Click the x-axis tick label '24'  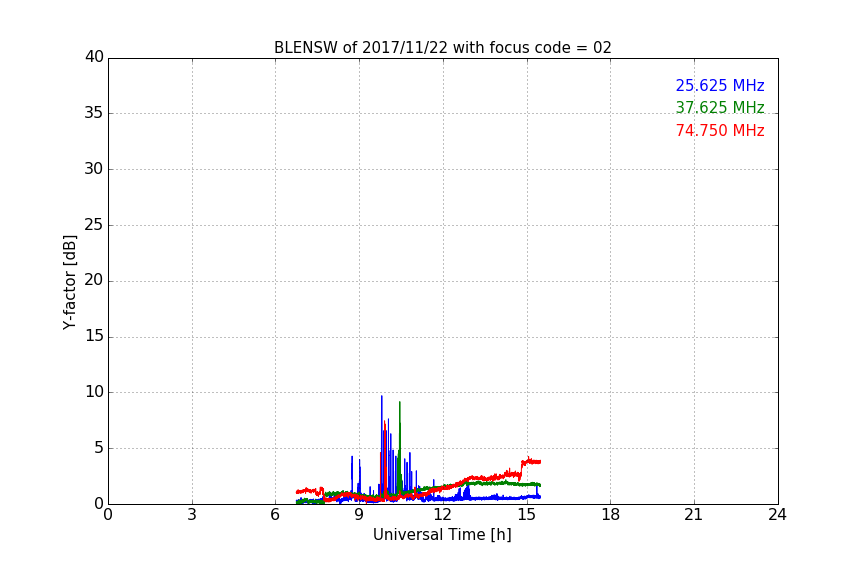[777, 515]
